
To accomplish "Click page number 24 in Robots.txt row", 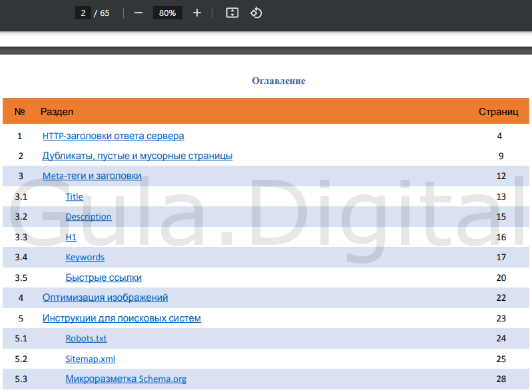I will (x=501, y=338).
